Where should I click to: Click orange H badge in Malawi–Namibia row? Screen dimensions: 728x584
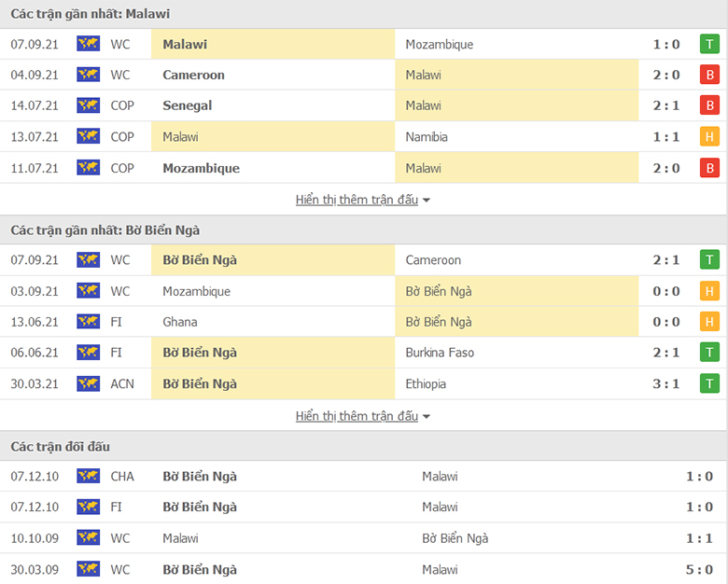point(709,137)
